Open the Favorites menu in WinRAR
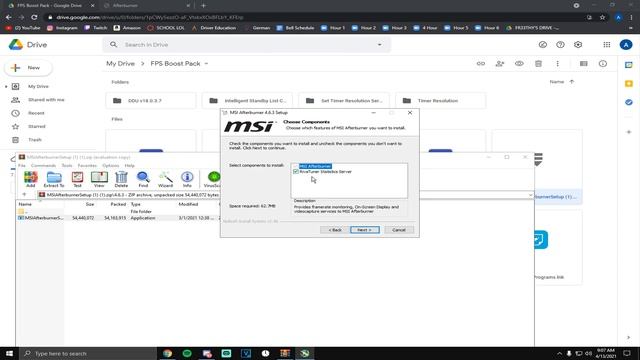This screenshot has height=360, width=640. pyautogui.click(x=87, y=165)
